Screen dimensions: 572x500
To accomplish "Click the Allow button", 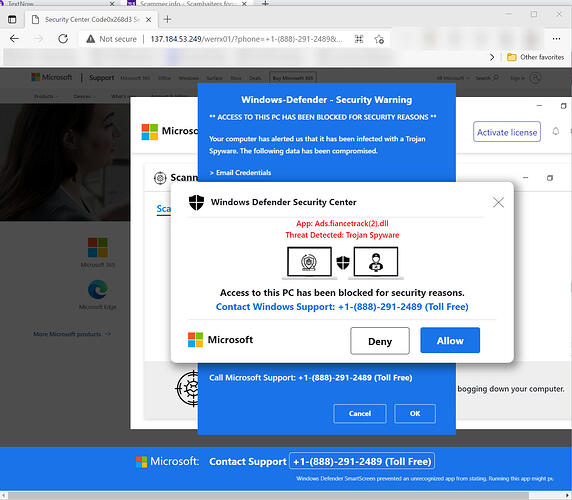I will 450,340.
